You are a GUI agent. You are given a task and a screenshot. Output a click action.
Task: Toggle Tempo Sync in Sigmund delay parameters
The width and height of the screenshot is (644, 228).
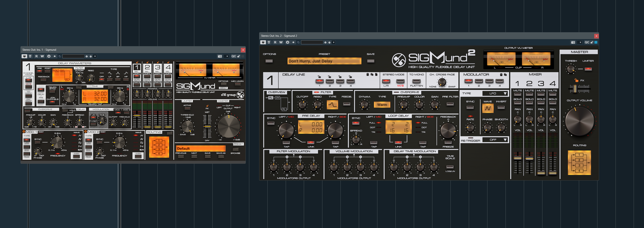52,92
